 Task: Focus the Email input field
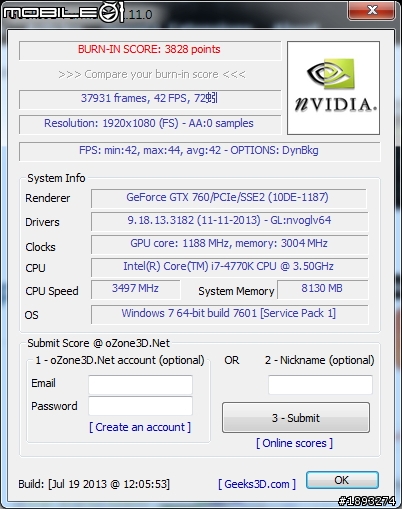[140, 384]
